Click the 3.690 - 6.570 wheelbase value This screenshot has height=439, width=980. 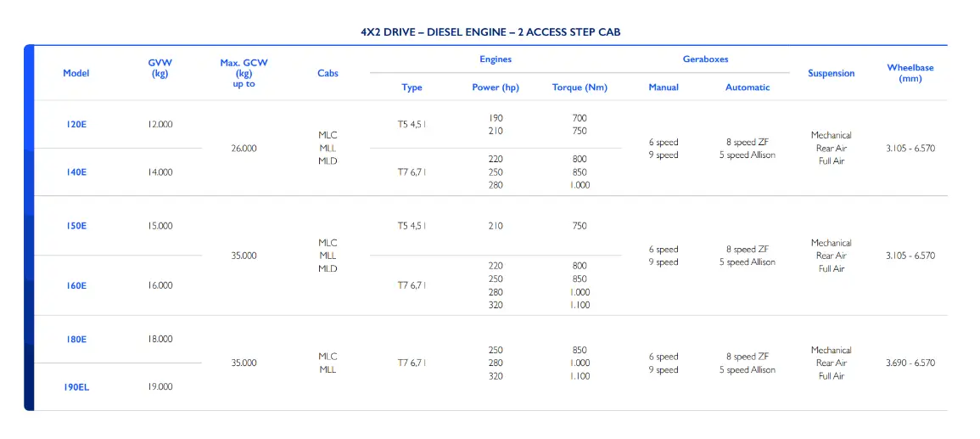pos(910,363)
